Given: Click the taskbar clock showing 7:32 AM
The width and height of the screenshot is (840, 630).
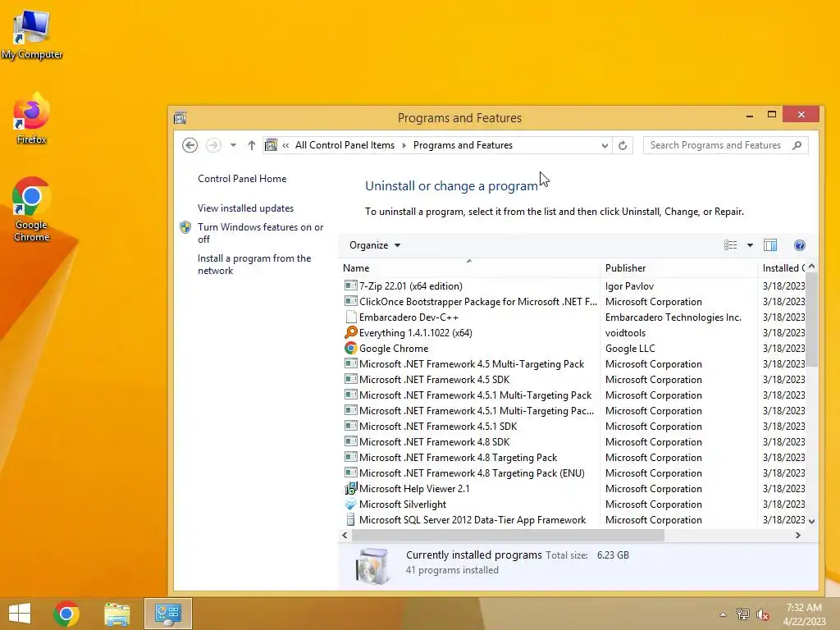Looking at the screenshot, I should pos(804,614).
